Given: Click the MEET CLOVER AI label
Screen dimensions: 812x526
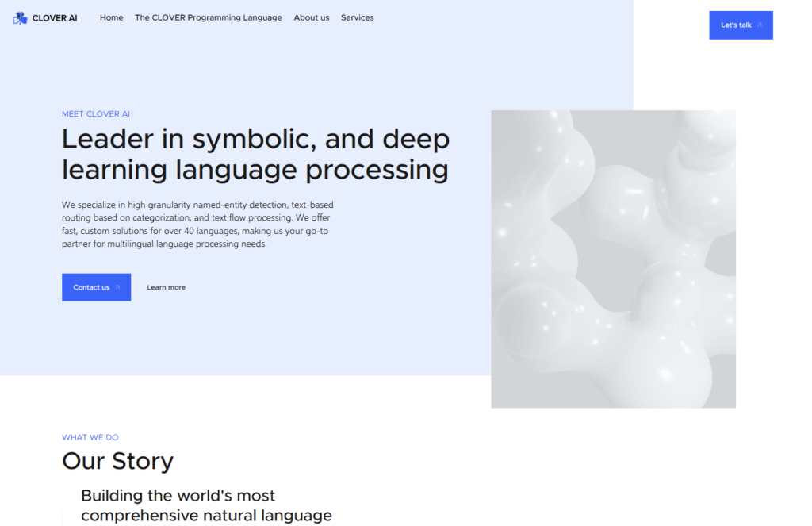Looking at the screenshot, I should pyautogui.click(x=96, y=114).
